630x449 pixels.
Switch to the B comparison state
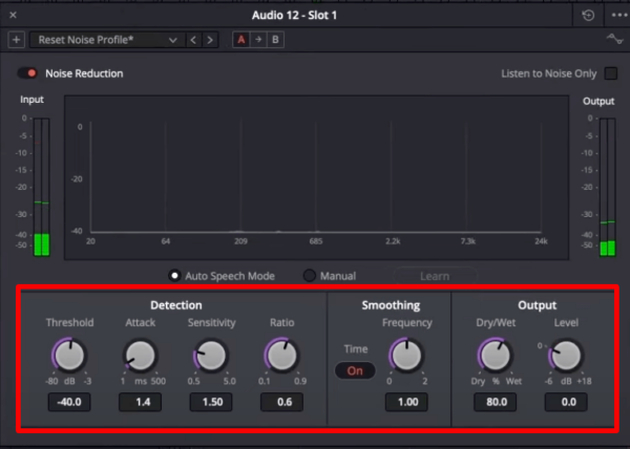pyautogui.click(x=275, y=40)
